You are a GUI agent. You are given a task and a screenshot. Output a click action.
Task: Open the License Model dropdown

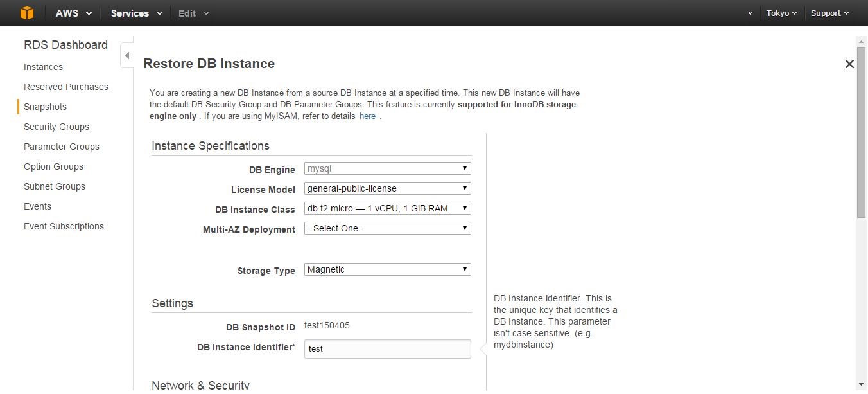pyautogui.click(x=388, y=188)
